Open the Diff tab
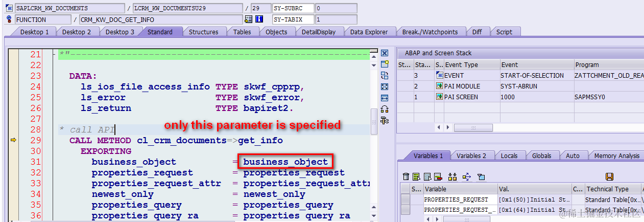644x222 pixels. click(x=477, y=32)
